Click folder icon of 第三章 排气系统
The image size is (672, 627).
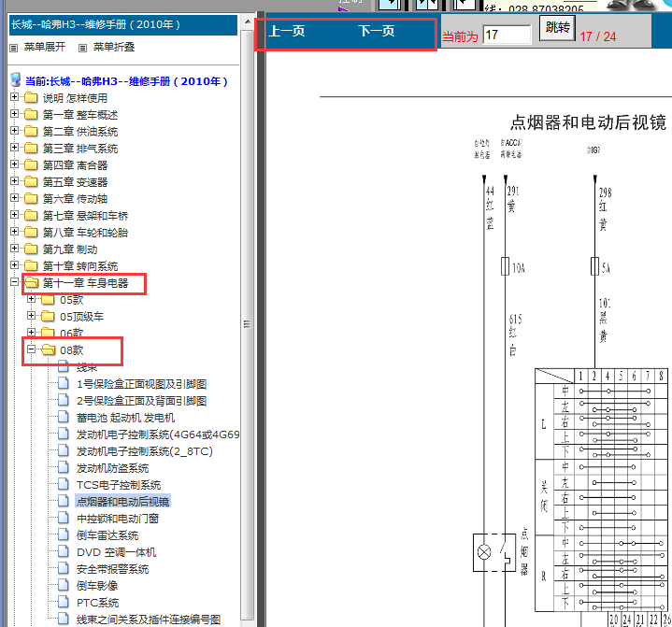31,149
